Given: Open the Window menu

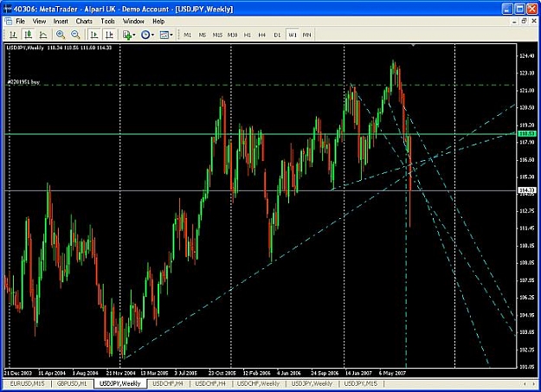Looking at the screenshot, I should click(x=133, y=22).
